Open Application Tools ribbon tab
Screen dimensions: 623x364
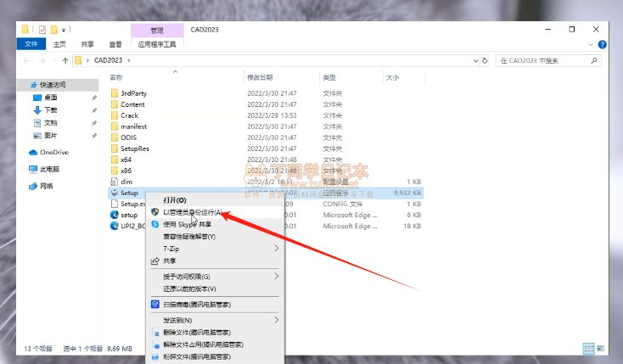coord(157,44)
